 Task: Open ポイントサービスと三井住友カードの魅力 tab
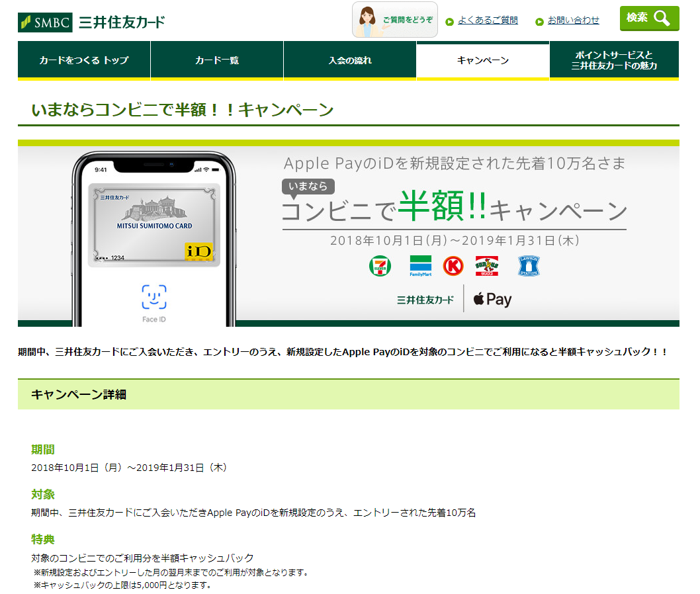(614, 60)
